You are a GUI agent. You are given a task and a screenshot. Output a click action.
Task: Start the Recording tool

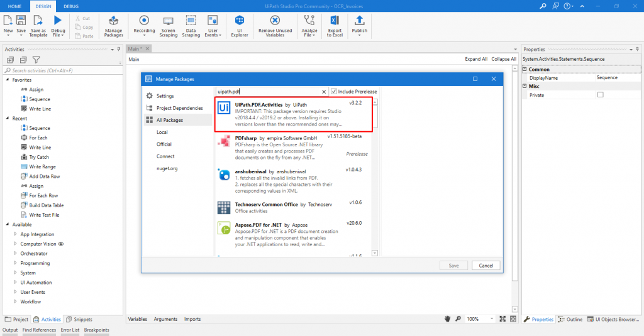[x=144, y=26]
